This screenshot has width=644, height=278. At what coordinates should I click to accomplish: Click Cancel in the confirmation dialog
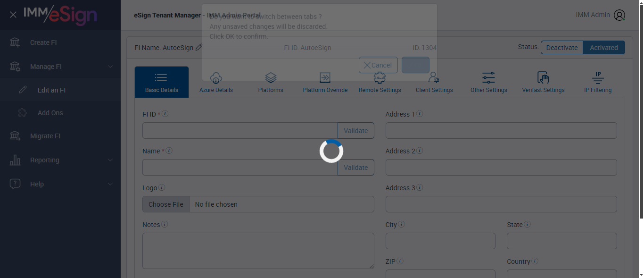click(378, 65)
